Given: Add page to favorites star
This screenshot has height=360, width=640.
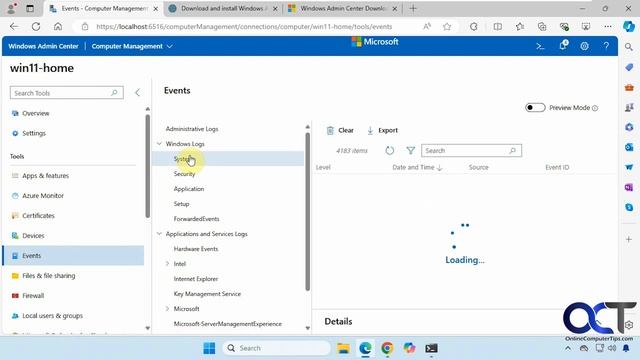Looking at the screenshot, I should click(447, 27).
